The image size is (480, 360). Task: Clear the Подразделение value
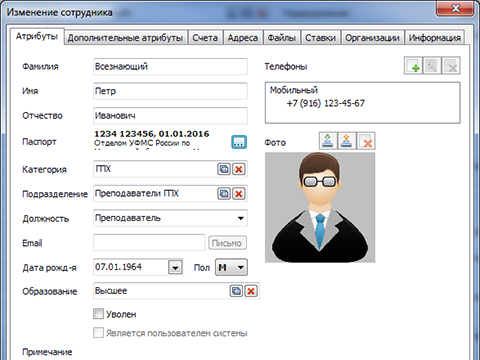coord(239,194)
